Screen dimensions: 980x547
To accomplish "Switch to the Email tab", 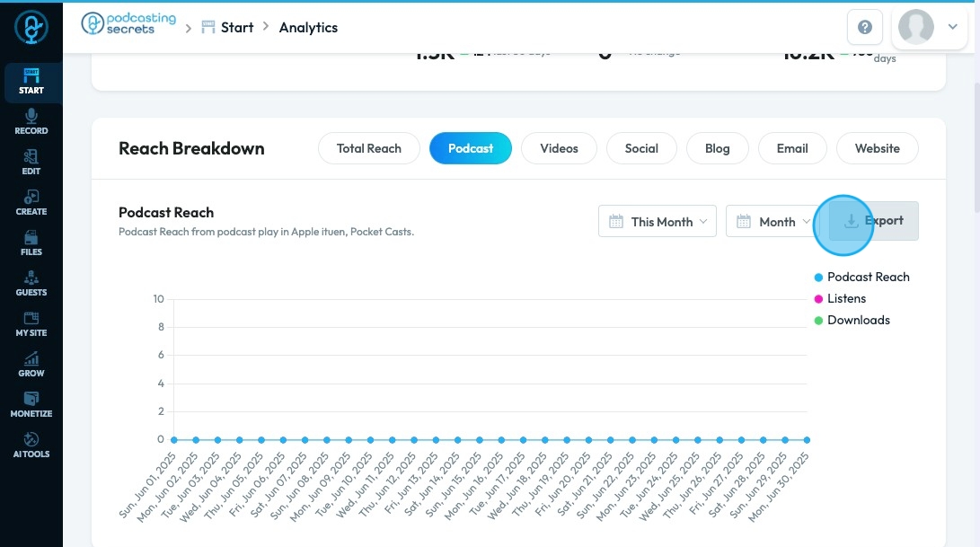I will (792, 148).
